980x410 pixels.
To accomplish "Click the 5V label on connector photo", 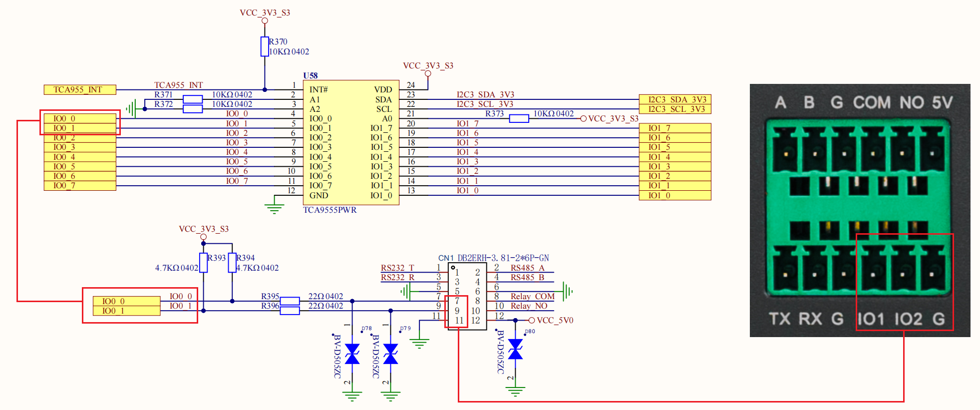I will point(943,102).
